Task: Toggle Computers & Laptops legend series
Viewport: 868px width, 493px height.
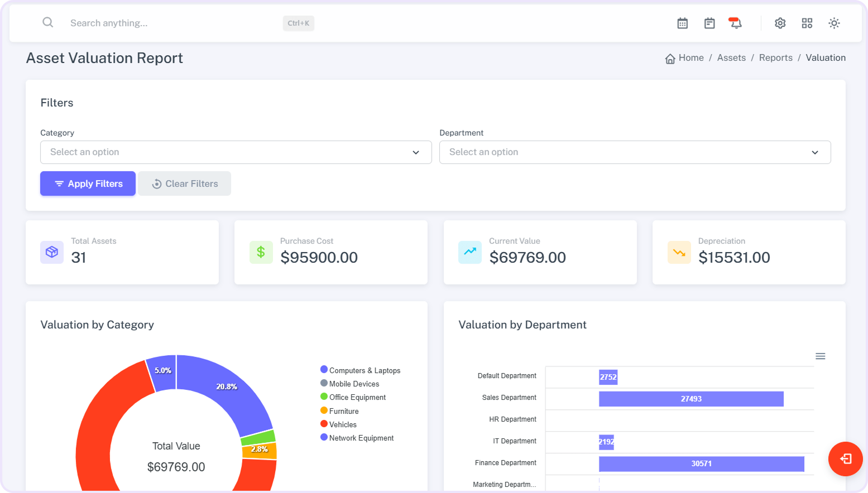Action: pyautogui.click(x=364, y=370)
